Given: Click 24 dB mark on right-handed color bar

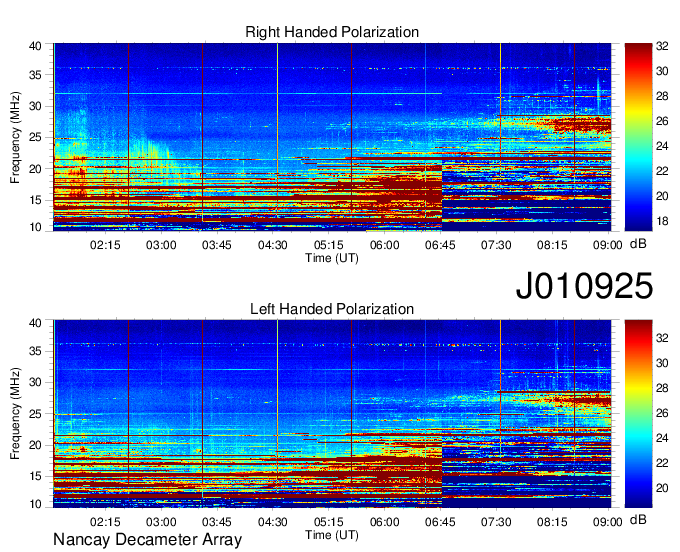Looking at the screenshot, I should click(662, 146).
